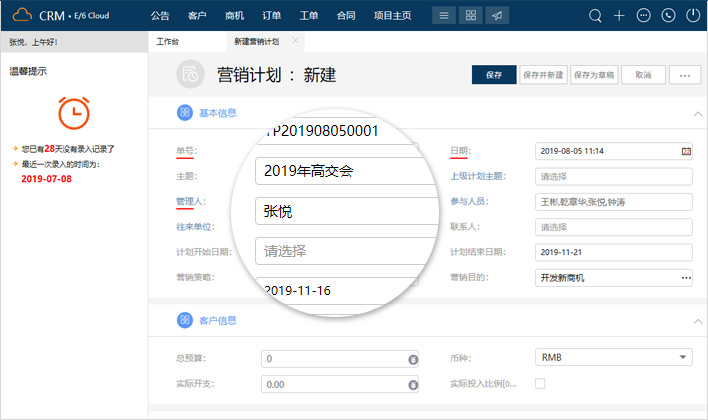The image size is (708, 420).
Task: Open the chat bubble messages icon
Action: (x=644, y=16)
